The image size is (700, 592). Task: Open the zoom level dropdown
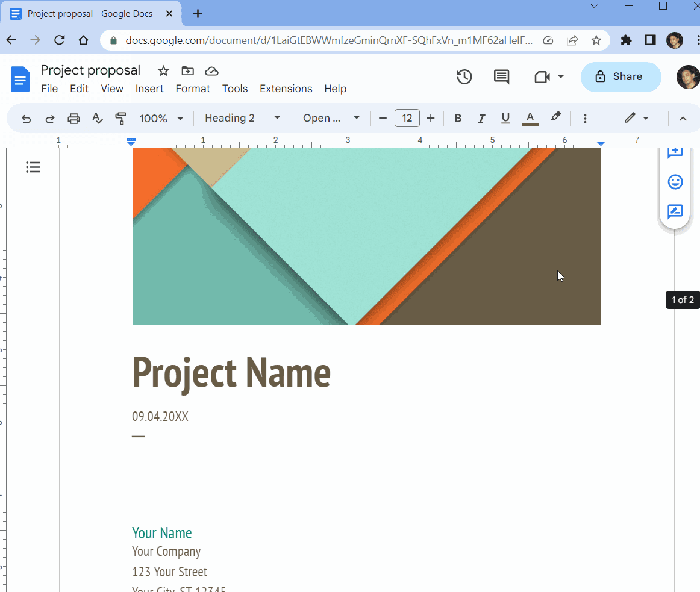[x=160, y=118]
